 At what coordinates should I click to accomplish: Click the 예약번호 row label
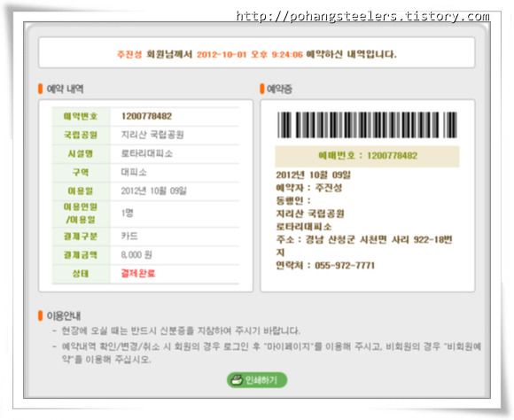[81, 116]
